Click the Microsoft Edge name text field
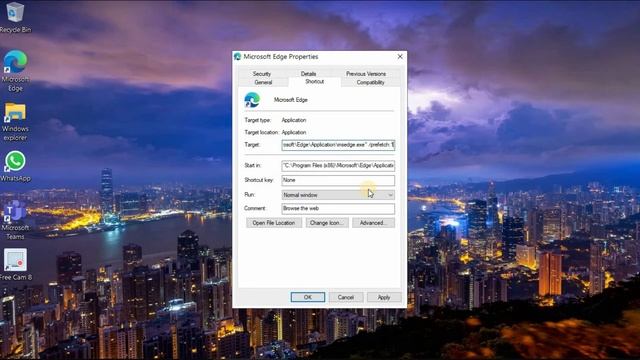 pos(291,100)
